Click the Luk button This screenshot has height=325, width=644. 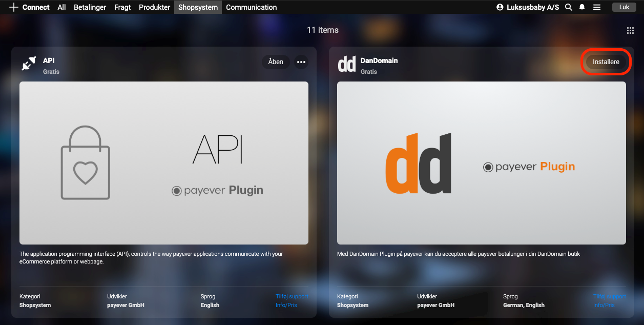click(624, 7)
